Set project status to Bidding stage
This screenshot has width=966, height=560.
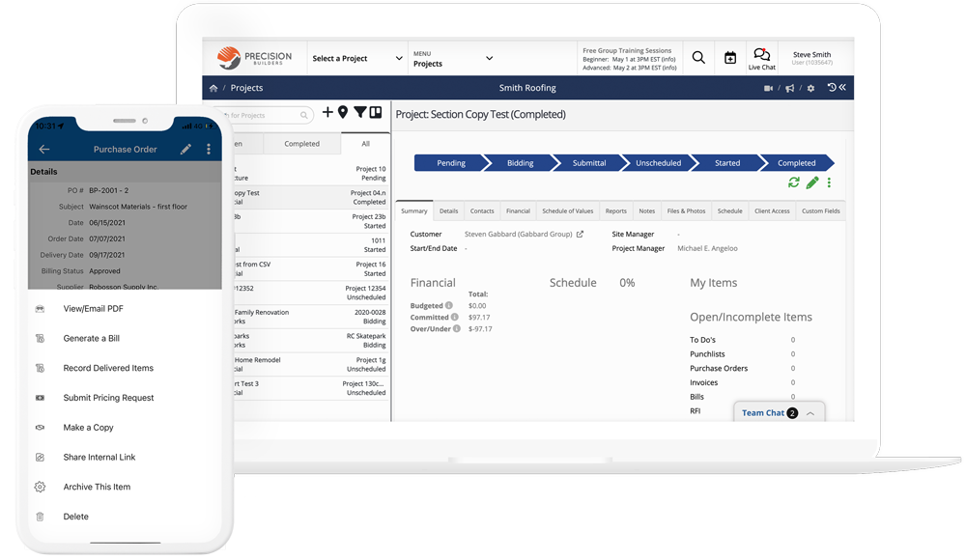520,163
